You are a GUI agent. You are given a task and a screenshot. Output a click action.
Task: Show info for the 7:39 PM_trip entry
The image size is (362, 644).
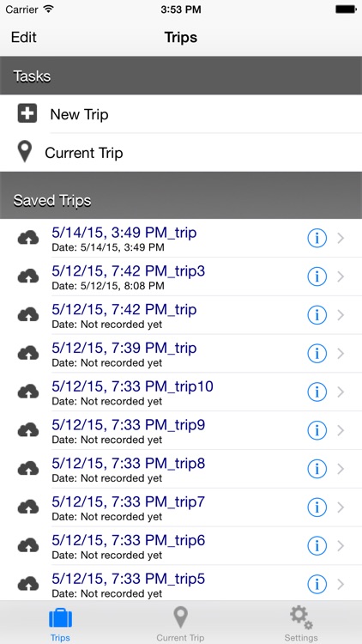coord(317,353)
